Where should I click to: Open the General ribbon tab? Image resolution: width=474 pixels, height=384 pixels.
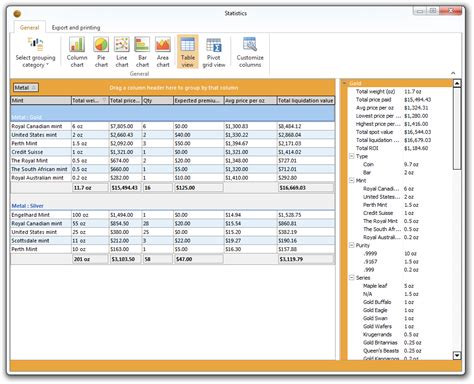pyautogui.click(x=29, y=28)
